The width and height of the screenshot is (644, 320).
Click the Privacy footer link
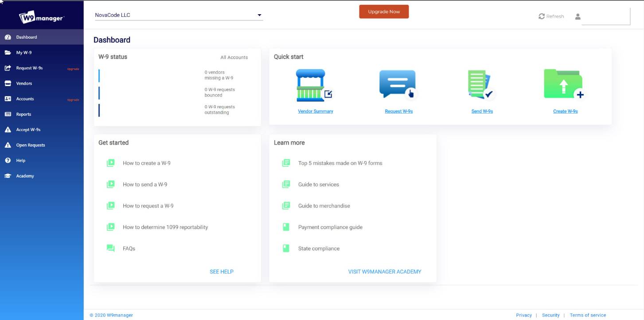click(x=524, y=315)
